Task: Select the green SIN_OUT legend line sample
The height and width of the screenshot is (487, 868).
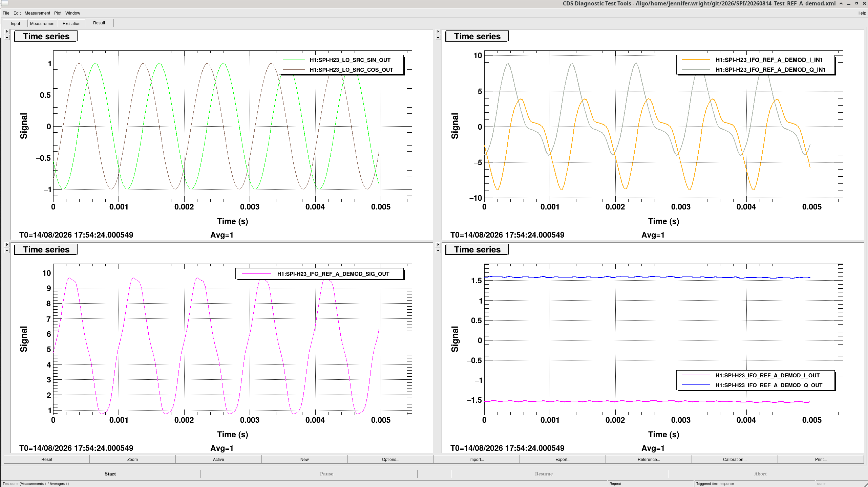Action: (x=294, y=60)
